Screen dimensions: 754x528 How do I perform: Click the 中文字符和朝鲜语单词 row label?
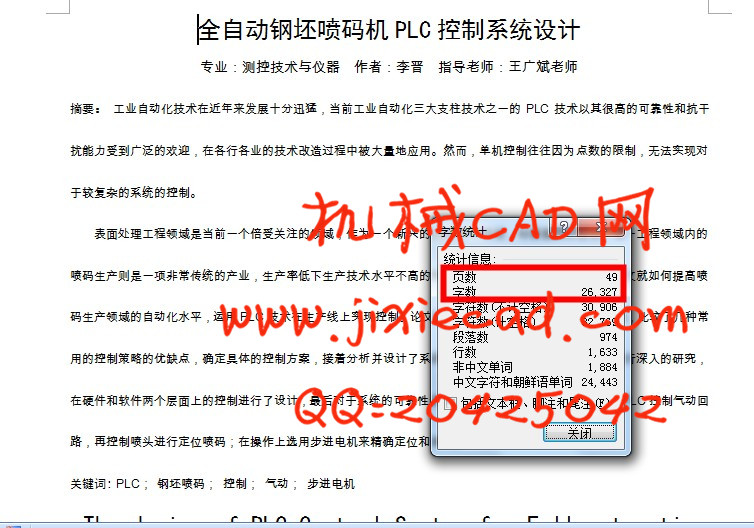pyautogui.click(x=512, y=382)
